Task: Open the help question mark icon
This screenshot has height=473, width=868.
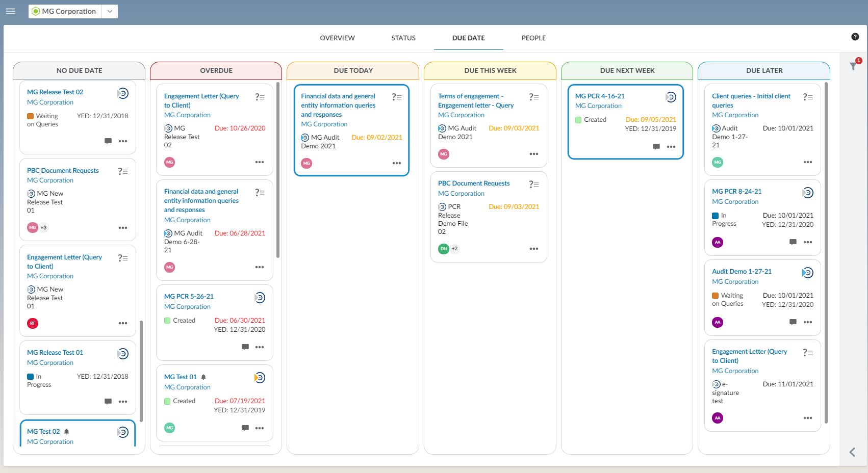Action: (x=855, y=37)
